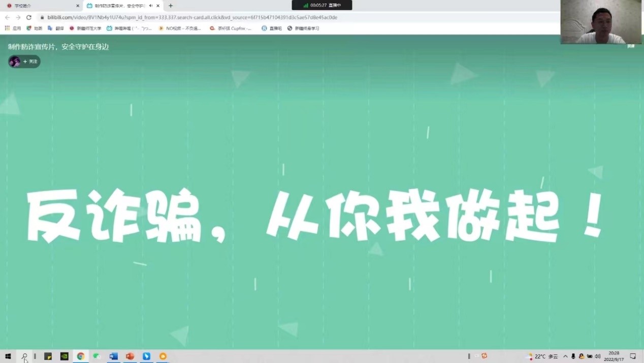
Task: Open WeChat from the taskbar
Action: (96, 356)
